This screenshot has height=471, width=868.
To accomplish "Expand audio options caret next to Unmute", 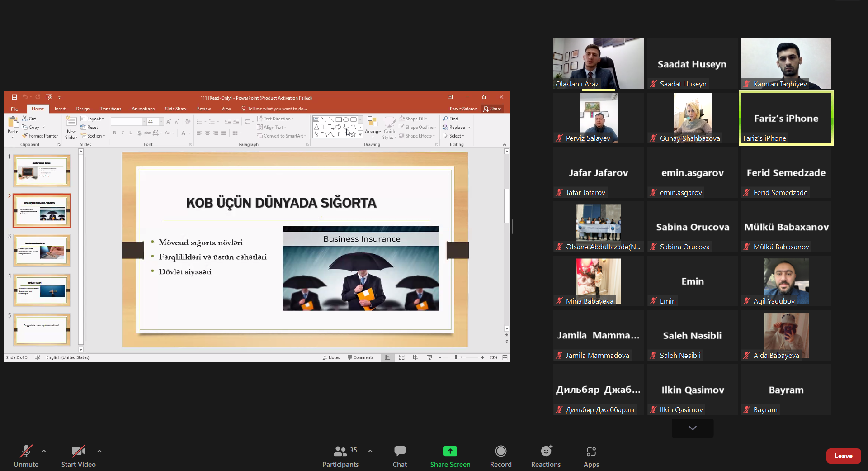I will [x=44, y=451].
